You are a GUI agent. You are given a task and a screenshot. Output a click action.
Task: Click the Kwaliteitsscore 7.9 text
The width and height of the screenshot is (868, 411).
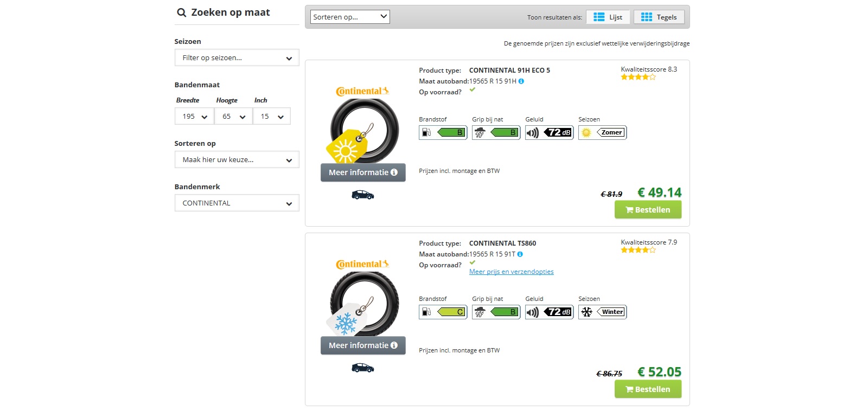pos(649,242)
